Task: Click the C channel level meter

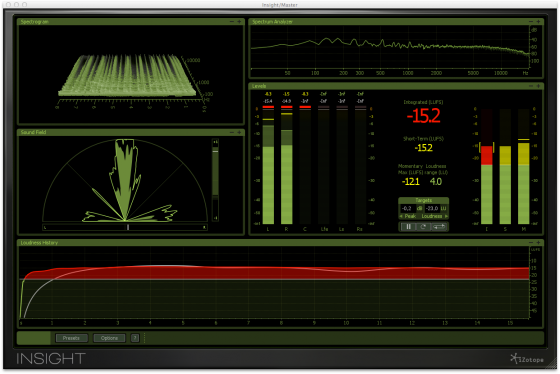Action: [x=305, y=166]
